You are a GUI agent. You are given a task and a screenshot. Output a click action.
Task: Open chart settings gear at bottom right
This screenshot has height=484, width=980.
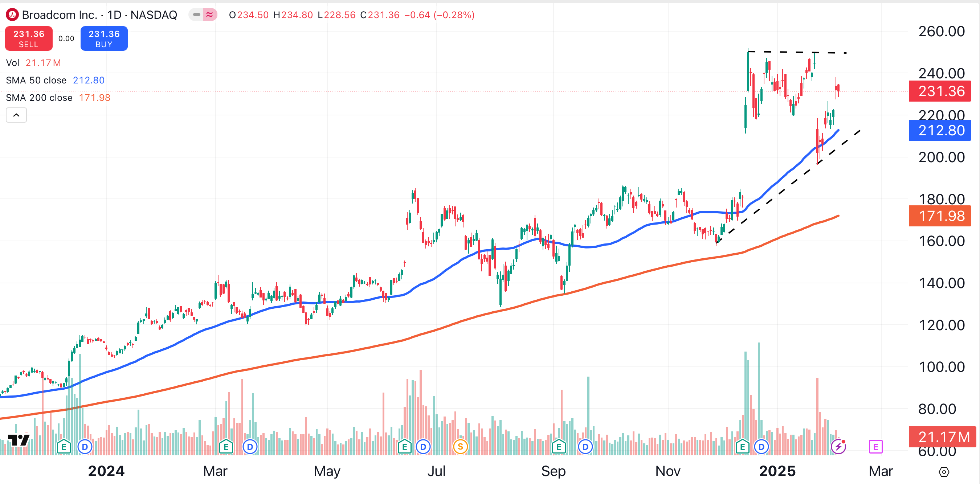point(943,472)
